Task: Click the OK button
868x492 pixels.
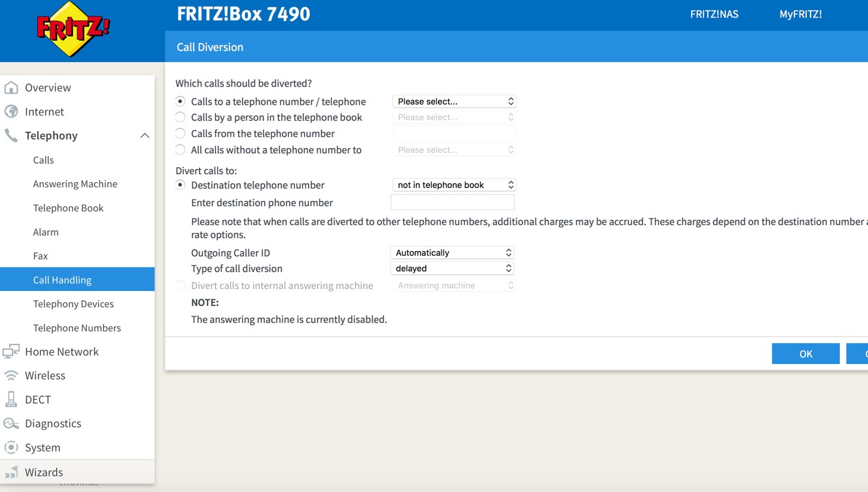Action: (805, 354)
